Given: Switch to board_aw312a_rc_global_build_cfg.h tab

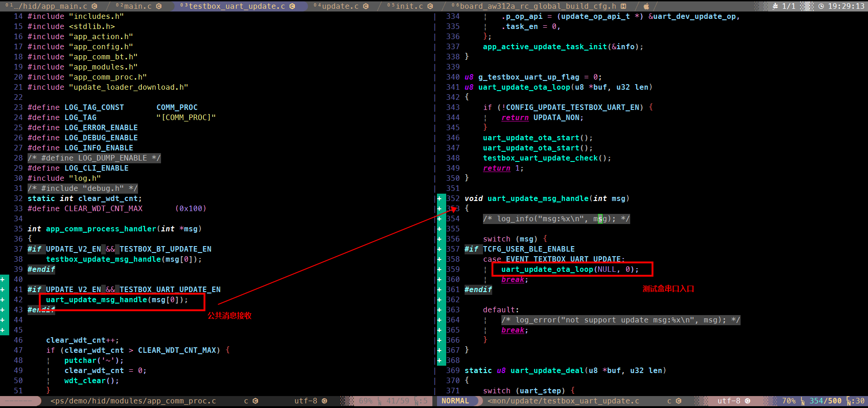Looking at the screenshot, I should pos(539,6).
